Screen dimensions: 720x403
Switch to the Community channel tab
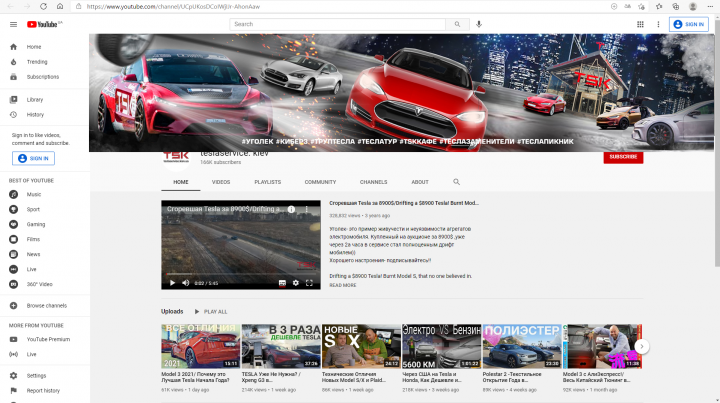pyautogui.click(x=320, y=182)
